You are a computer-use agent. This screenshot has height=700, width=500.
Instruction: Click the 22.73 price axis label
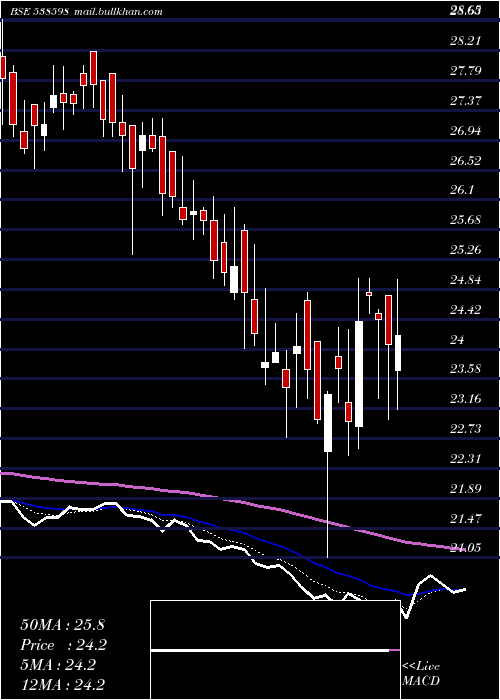coord(465,429)
